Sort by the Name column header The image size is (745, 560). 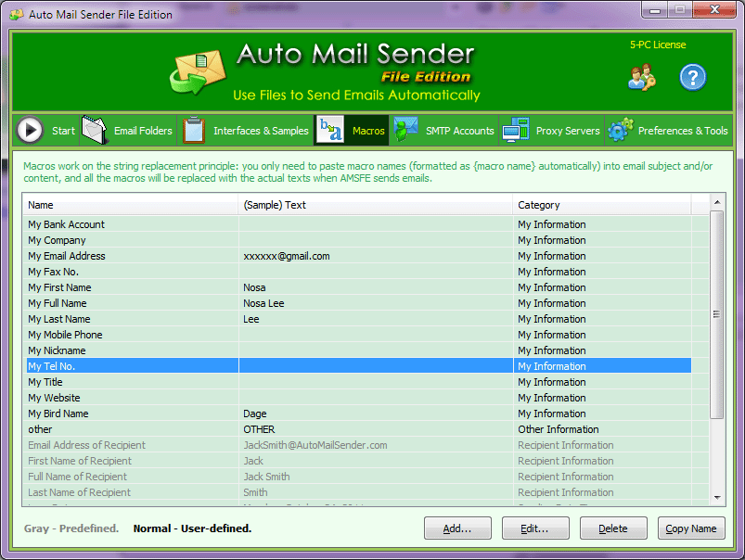click(130, 205)
